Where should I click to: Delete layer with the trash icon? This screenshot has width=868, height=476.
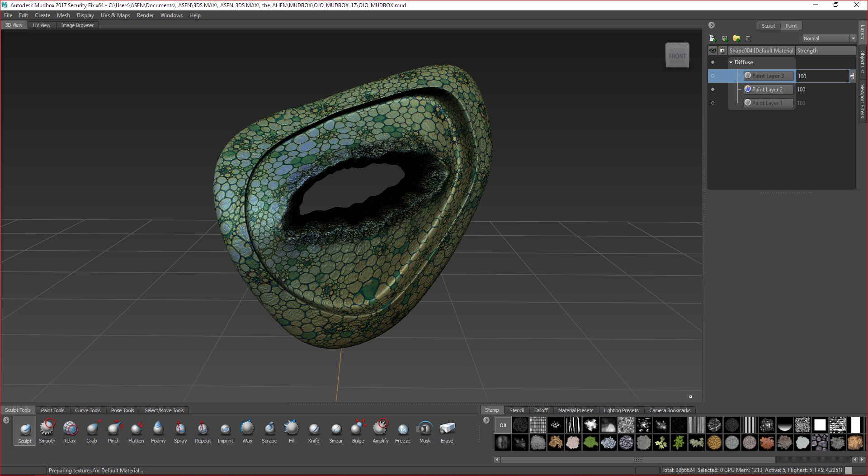point(748,38)
